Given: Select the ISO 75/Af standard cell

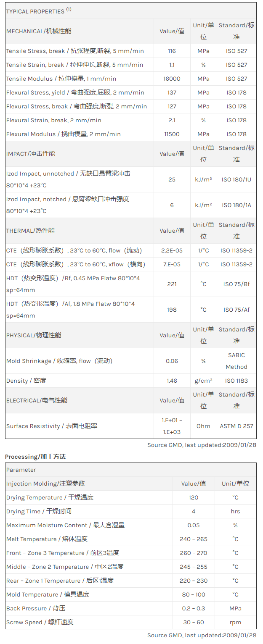Looking at the screenshot, I should (236, 310).
